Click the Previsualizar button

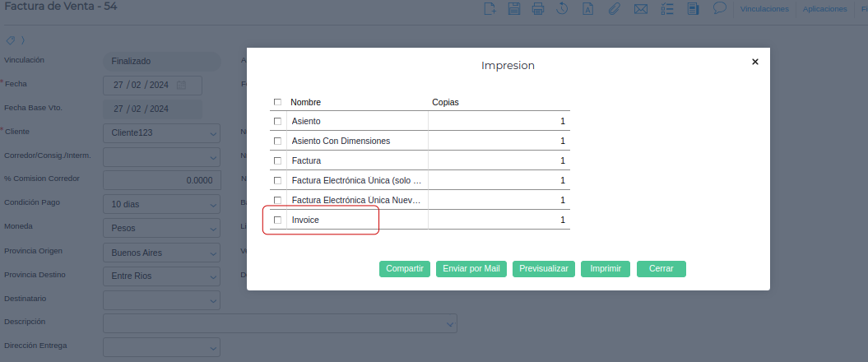[x=543, y=268]
